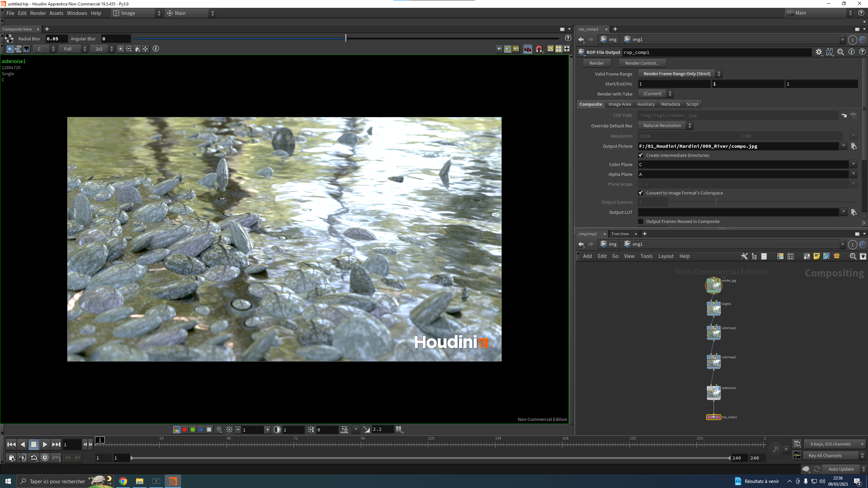Enable Output Frames Reused in Composite
868x488 pixels.
pos(640,221)
